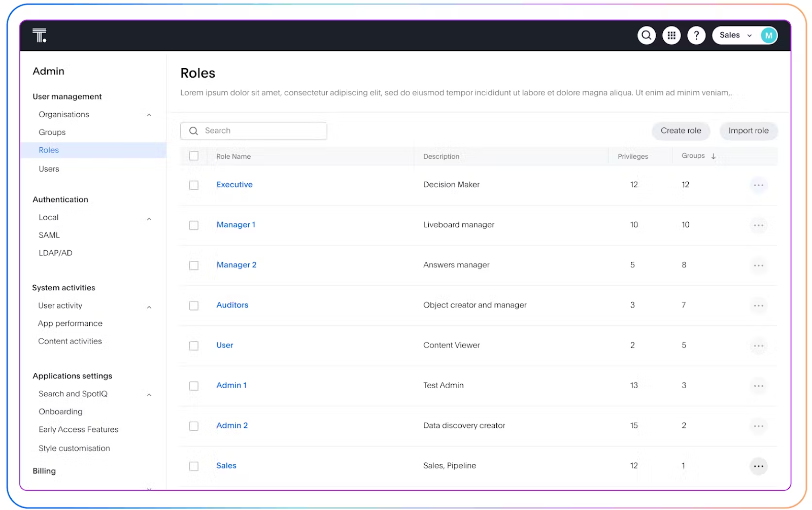
Task: Click the Import role button
Action: click(749, 131)
